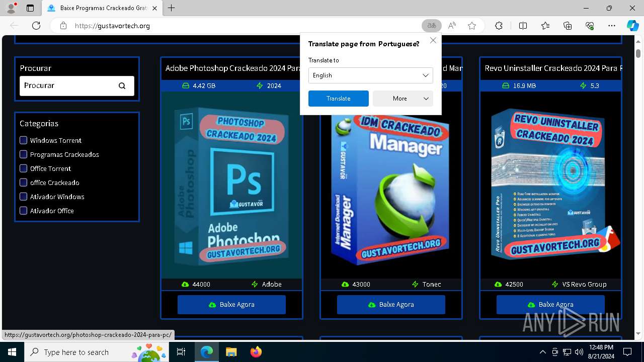Check the Programas Crackeados category

point(23,154)
